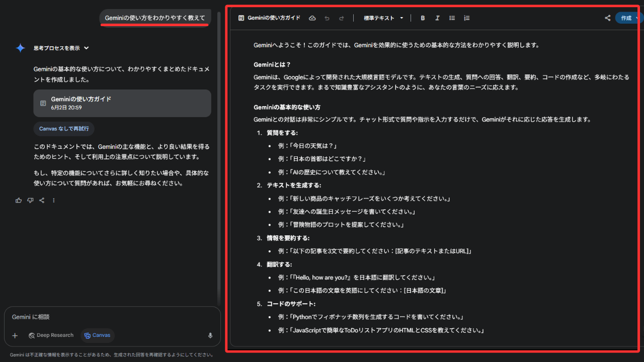The image size is (644, 362).
Task: Click the Canvas なしで再試行 button
Action: point(64,129)
